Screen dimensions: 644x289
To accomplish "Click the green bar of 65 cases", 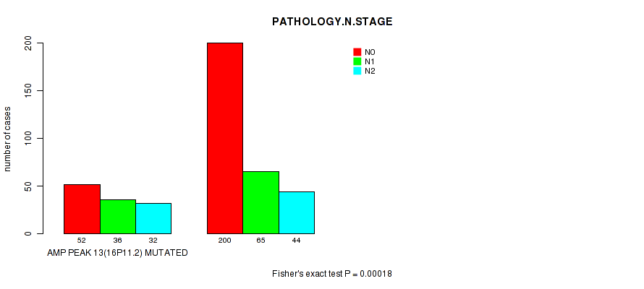I will 260,202.
